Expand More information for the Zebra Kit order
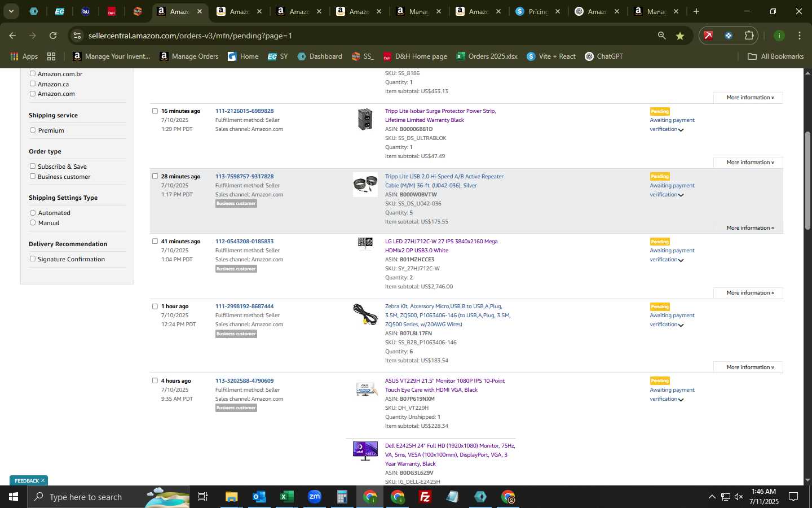This screenshot has height=508, width=812. (x=748, y=367)
